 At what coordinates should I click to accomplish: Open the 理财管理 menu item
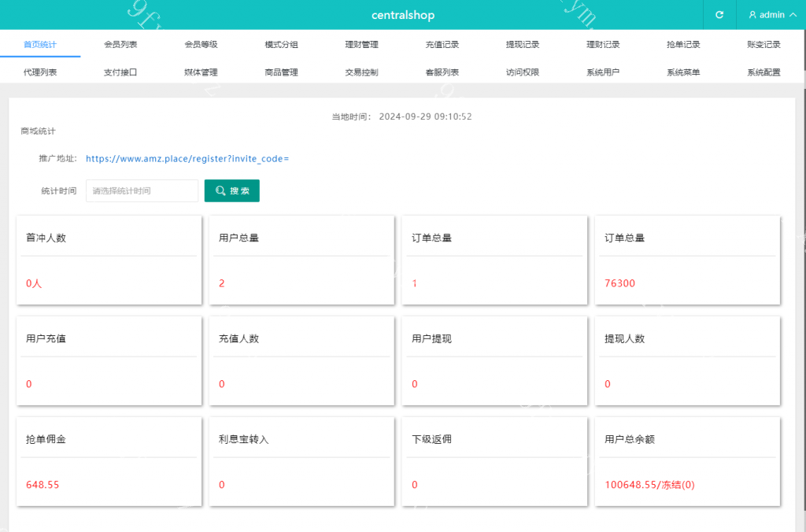[x=362, y=44]
